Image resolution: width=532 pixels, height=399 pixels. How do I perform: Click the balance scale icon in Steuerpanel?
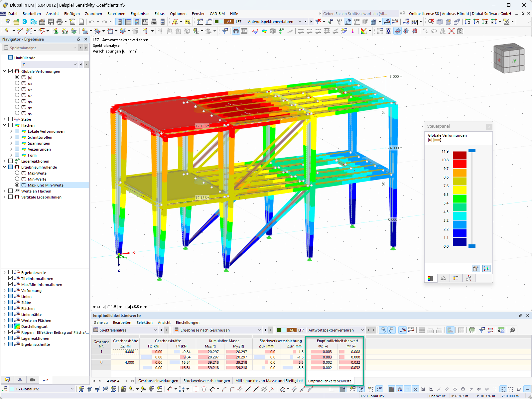tap(443, 278)
